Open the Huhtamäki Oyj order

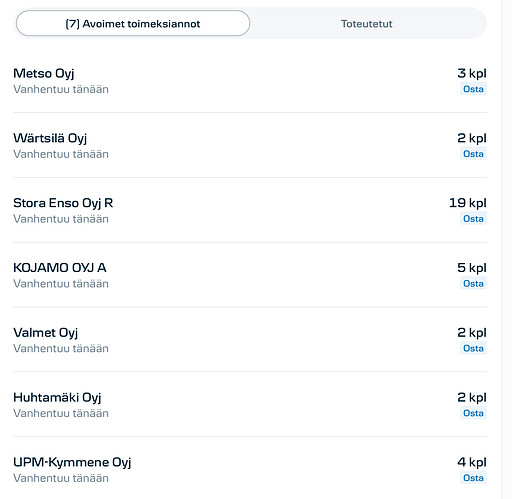pos(250,405)
